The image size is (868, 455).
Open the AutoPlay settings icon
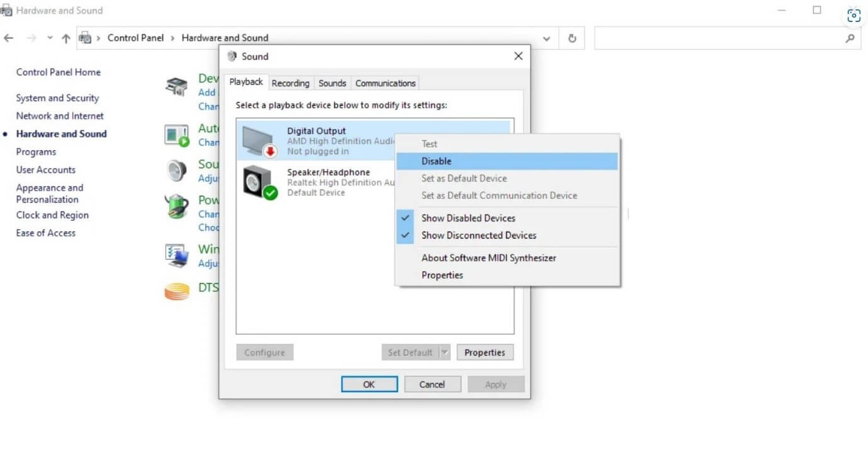(176, 134)
